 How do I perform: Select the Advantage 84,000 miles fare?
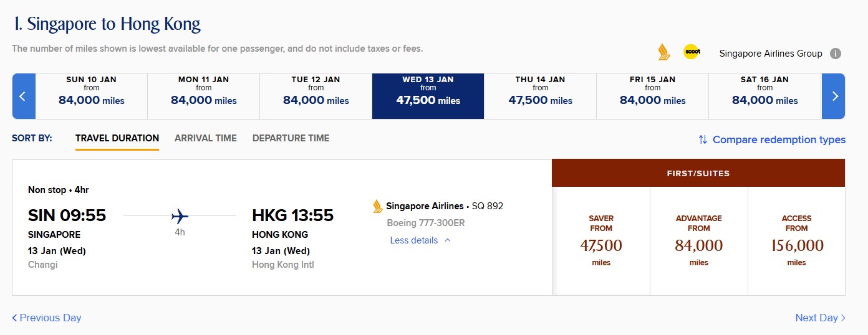click(699, 241)
